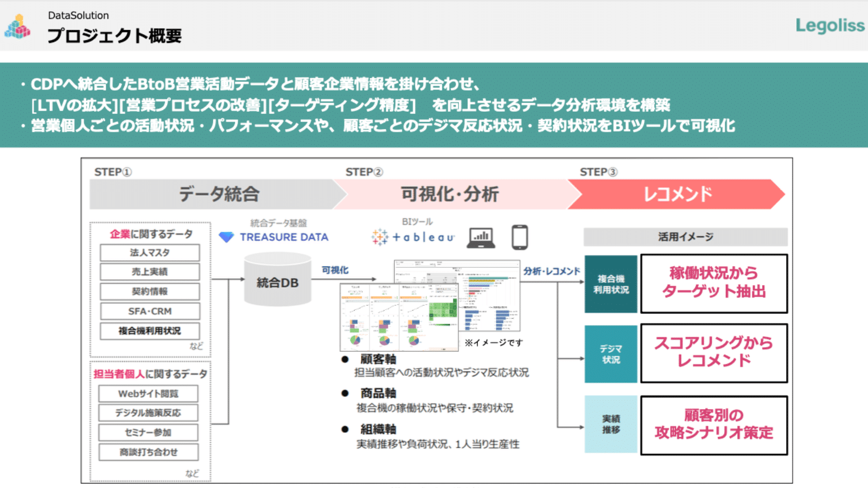Click the スコアリングからレコメンド box
Screen dimensions: 868x488
click(x=713, y=353)
